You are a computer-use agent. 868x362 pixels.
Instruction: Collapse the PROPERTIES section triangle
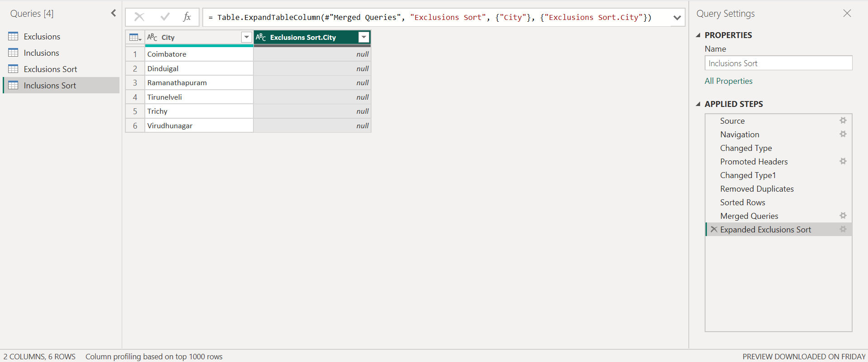coord(698,35)
